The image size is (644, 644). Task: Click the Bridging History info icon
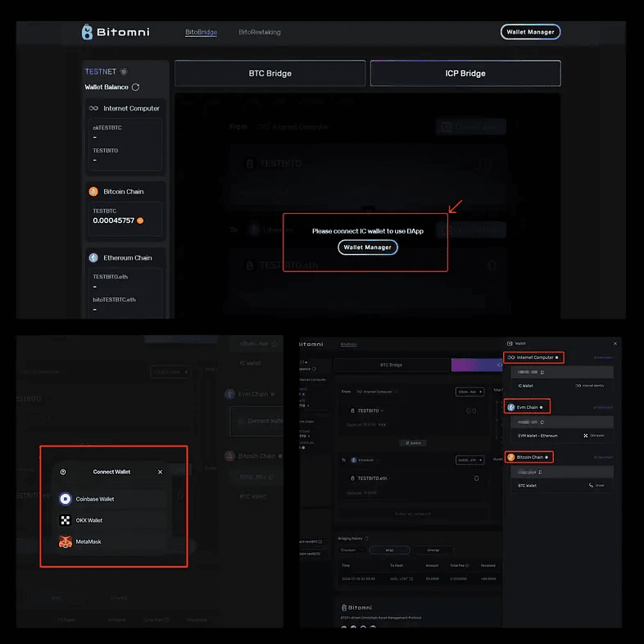(x=366, y=538)
